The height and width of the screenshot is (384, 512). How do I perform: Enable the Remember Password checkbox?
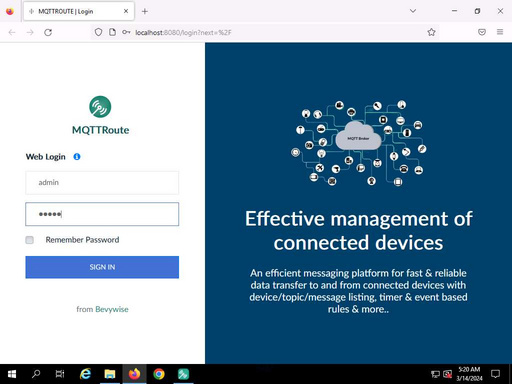pos(29,240)
